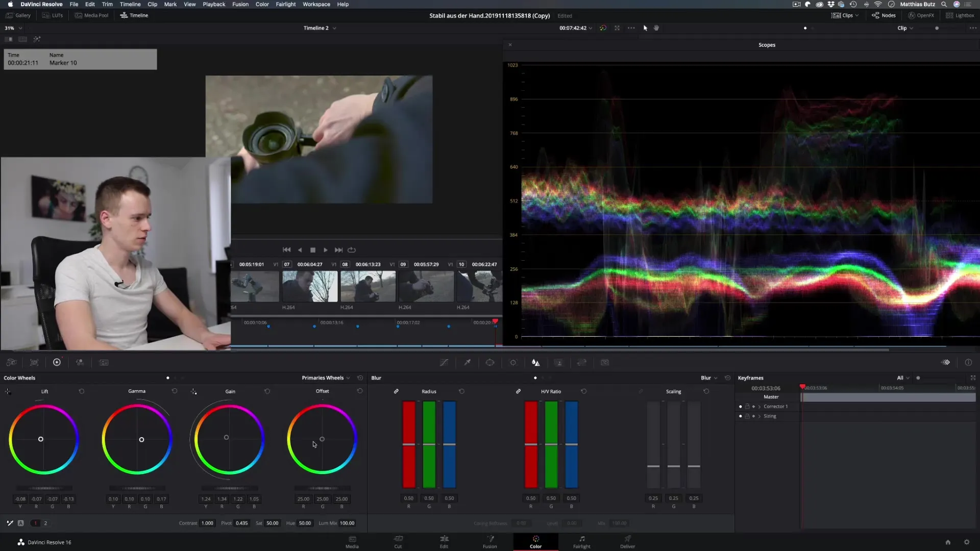The image size is (980, 551).
Task: Select clip 08 thumbnail
Action: tap(368, 286)
